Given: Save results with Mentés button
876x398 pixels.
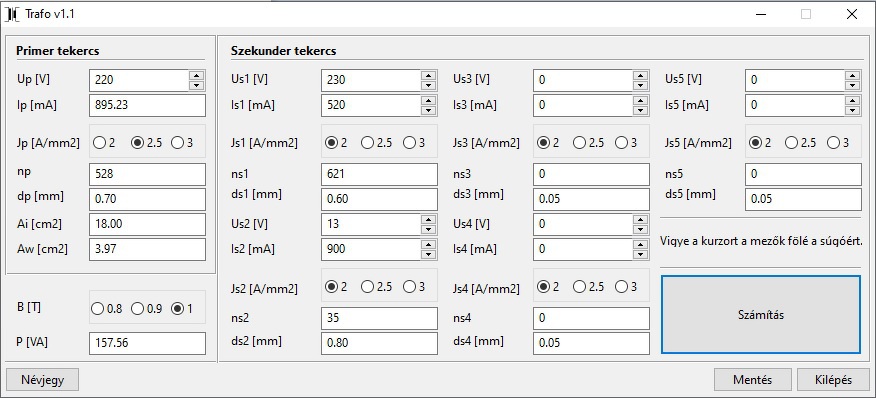Looking at the screenshot, I should pyautogui.click(x=753, y=380).
